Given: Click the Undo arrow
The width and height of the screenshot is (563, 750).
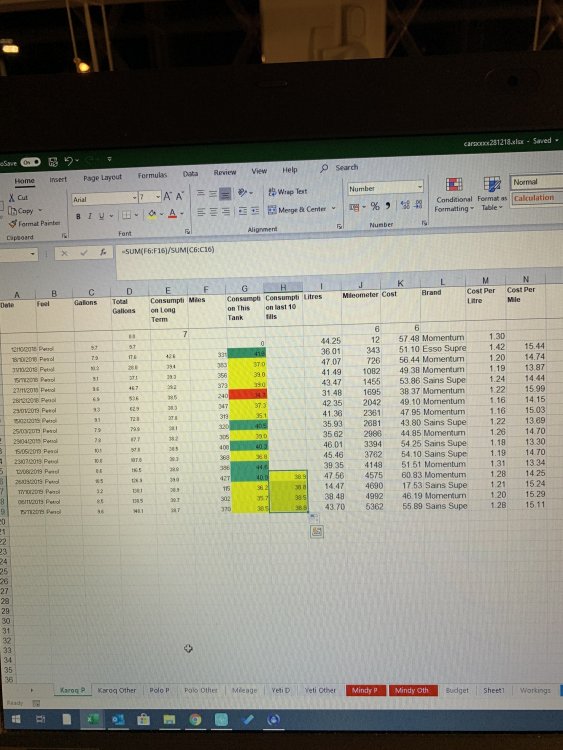Looking at the screenshot, I should [x=68, y=161].
